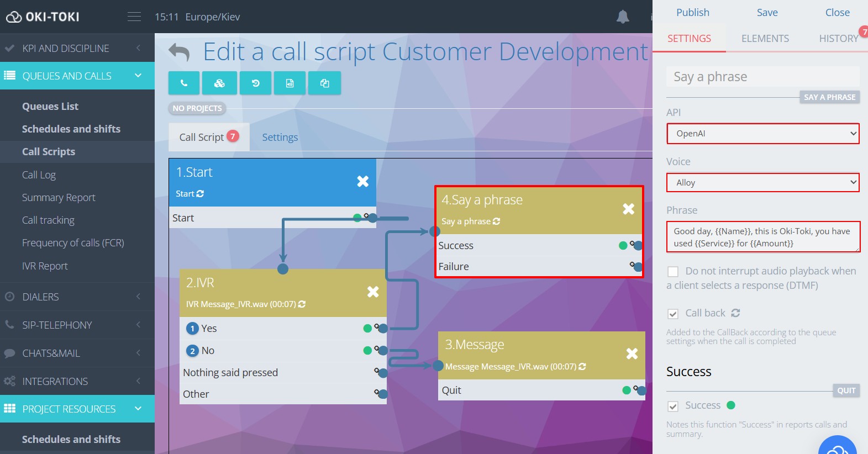Click the audio file toolbar button
The width and height of the screenshot is (868, 454).
click(x=290, y=83)
